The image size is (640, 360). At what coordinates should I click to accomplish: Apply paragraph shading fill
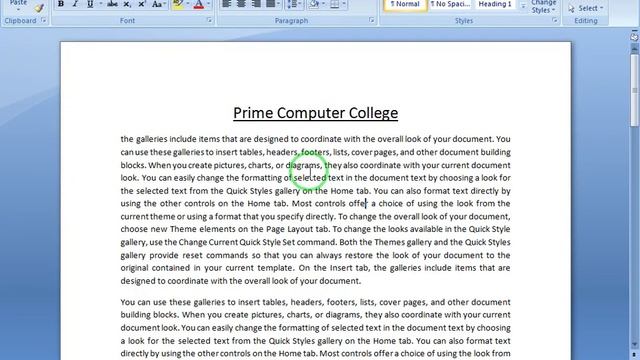click(x=314, y=4)
